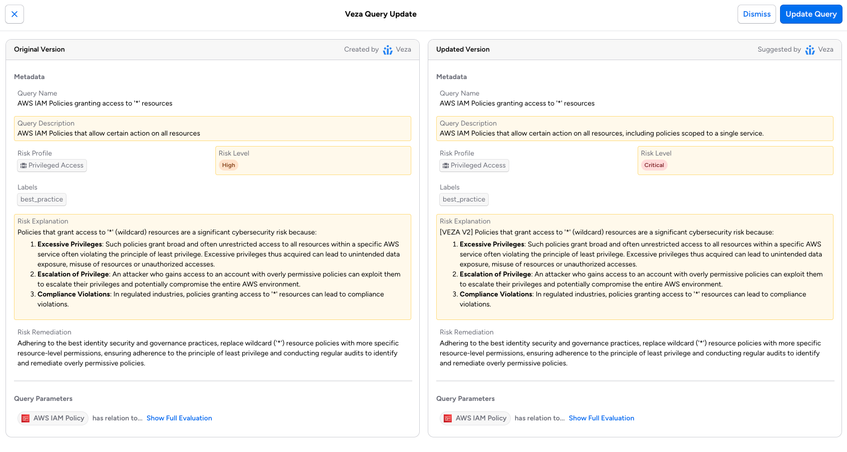Click Risk Remediation paragraph in Updated Version
This screenshot has width=847, height=452.
(x=630, y=353)
